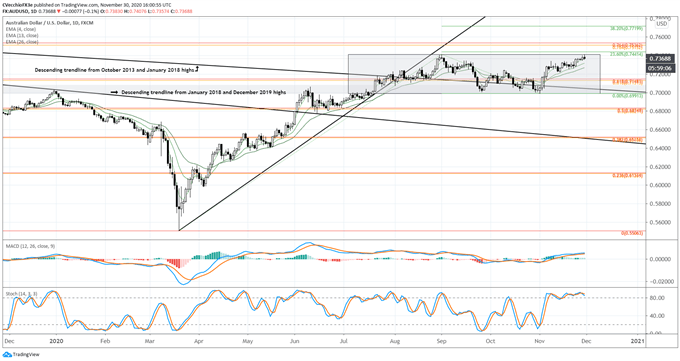Select the EMA (13, close) indicator legend
Screen dimensions: 680x361
(x=22, y=36)
